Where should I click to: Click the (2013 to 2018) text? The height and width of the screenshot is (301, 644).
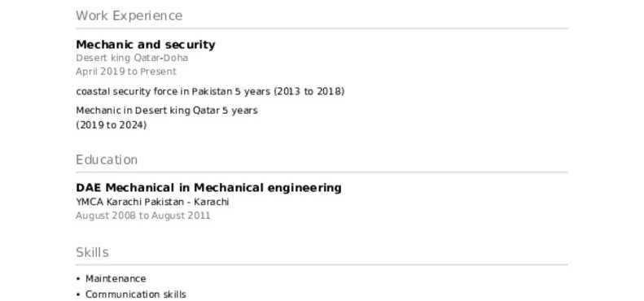click(309, 92)
